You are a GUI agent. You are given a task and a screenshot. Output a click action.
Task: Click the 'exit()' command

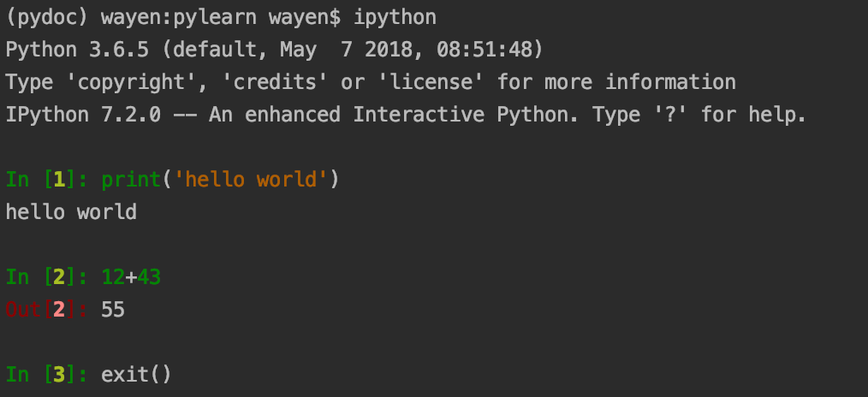[x=137, y=375]
